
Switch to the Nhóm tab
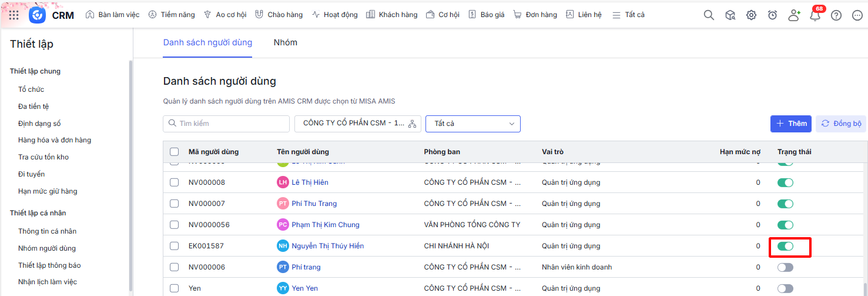click(285, 42)
